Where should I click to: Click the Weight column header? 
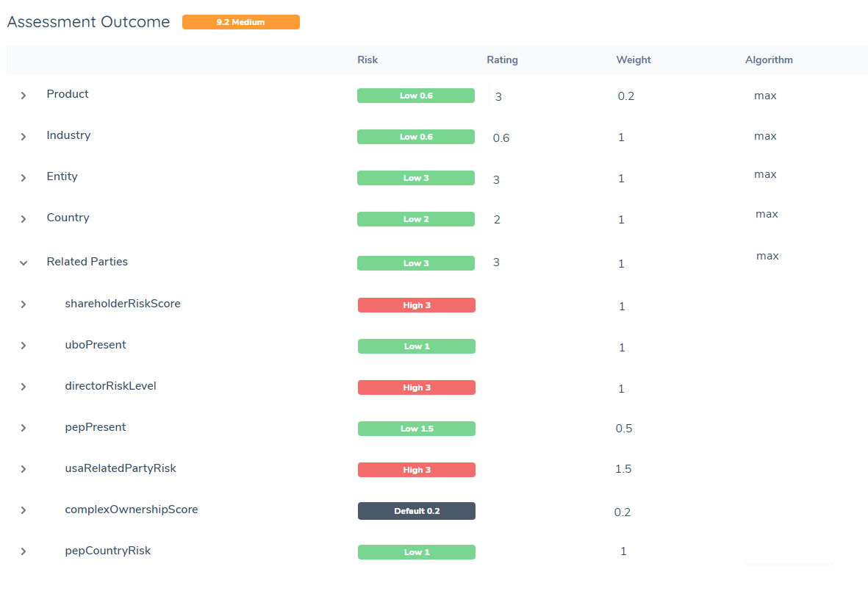pyautogui.click(x=633, y=60)
